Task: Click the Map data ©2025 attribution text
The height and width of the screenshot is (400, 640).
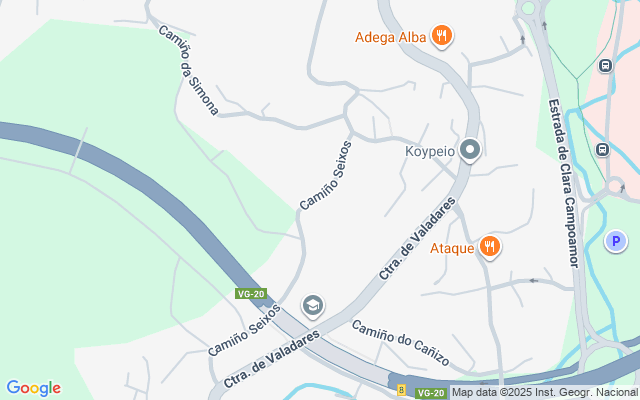Action: pyautogui.click(x=544, y=393)
